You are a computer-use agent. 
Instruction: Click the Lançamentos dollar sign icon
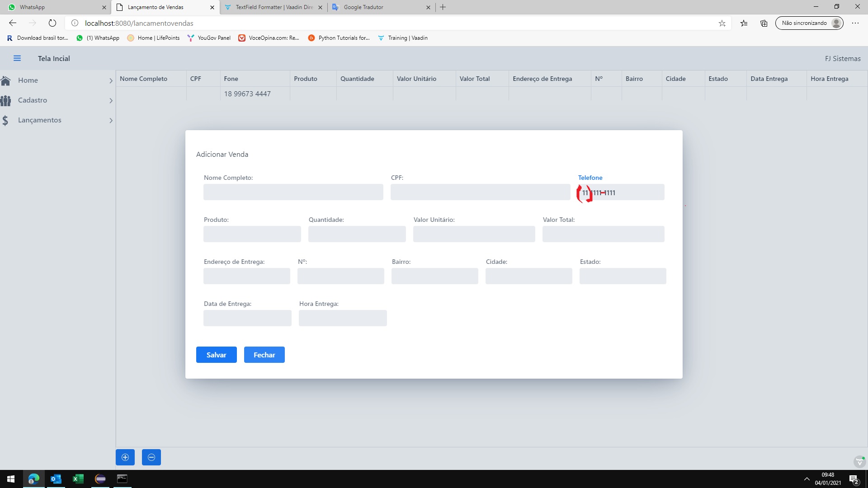[5, 120]
